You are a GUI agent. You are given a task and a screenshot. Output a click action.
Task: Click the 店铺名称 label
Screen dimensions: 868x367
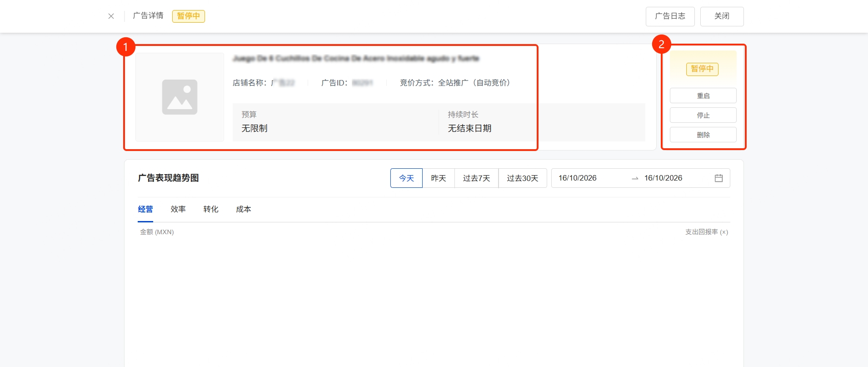pos(249,83)
